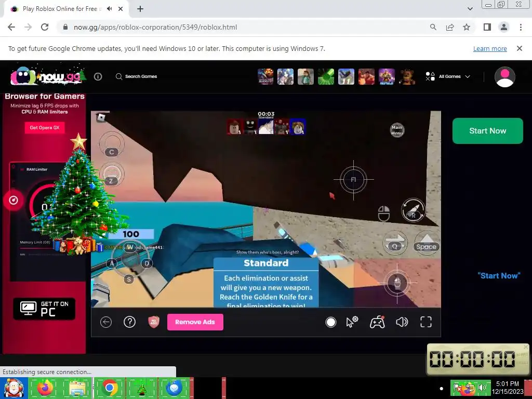
Task: Tap the A key on movement pad
Action: point(112,263)
